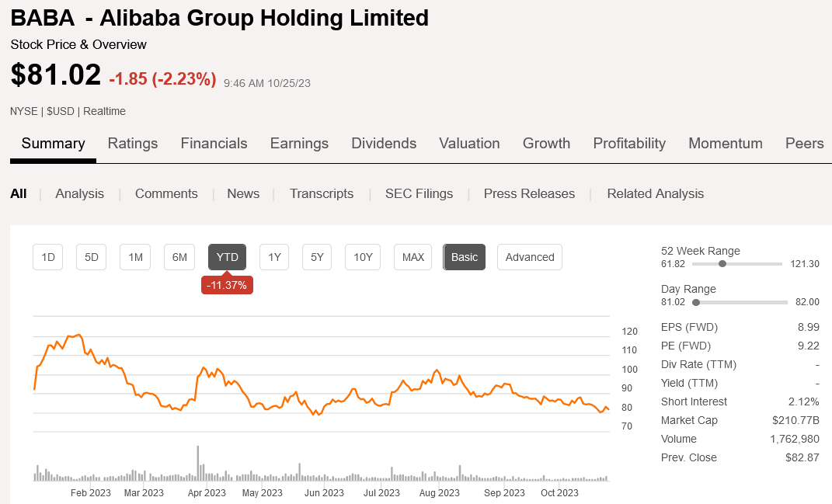
Task: Switch to the Ratings tab
Action: (133, 143)
